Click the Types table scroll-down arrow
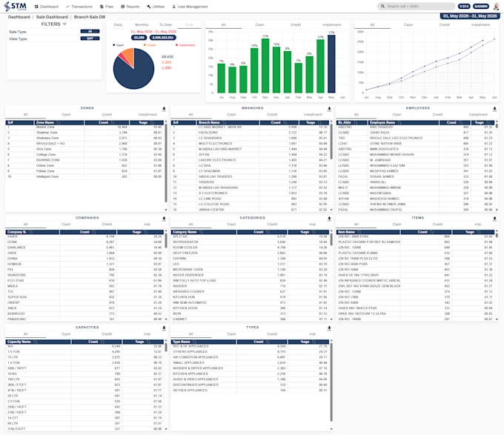504x435 pixels. (x=331, y=429)
